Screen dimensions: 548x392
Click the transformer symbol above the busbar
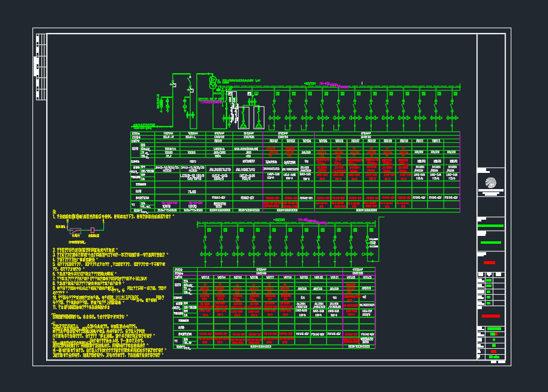coord(213,83)
